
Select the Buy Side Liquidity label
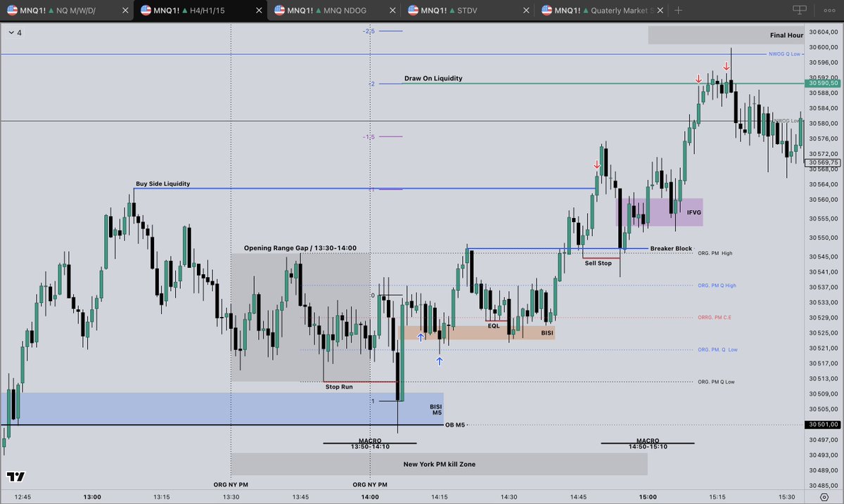click(162, 183)
